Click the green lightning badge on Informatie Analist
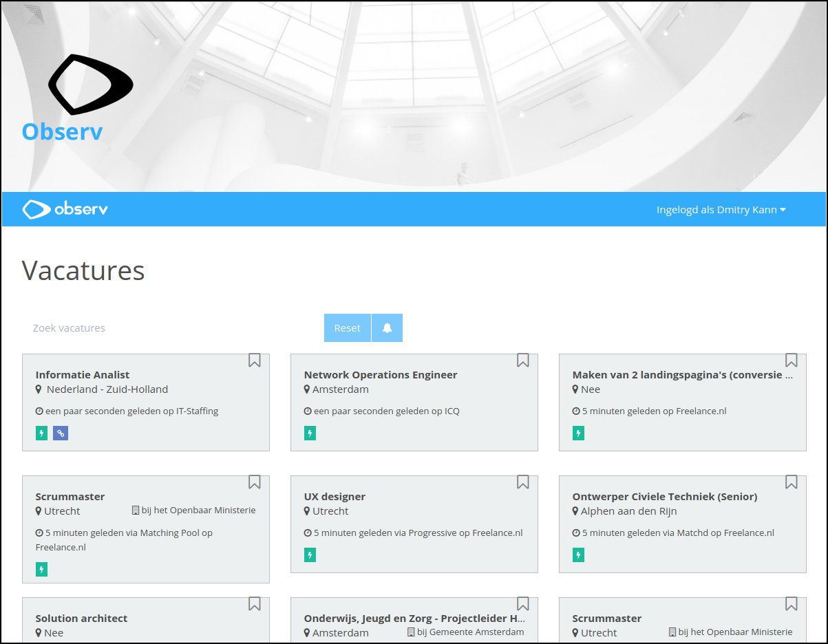 [x=41, y=433]
